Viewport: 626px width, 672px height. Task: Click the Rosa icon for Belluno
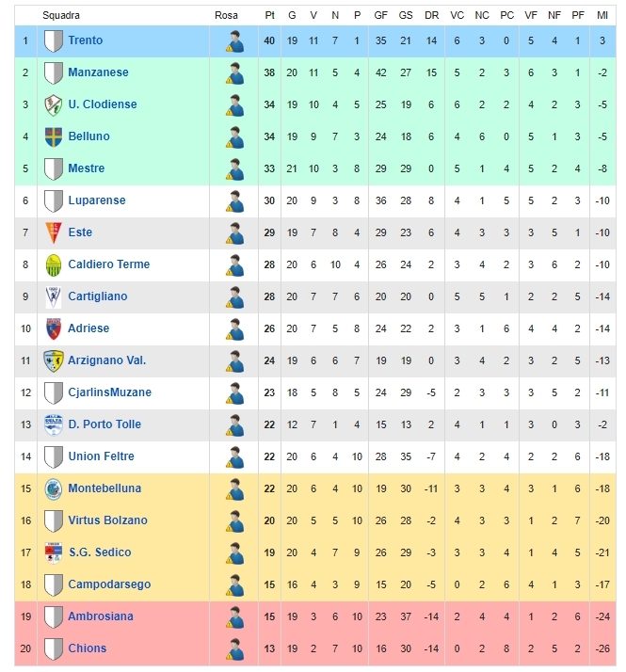click(x=234, y=137)
